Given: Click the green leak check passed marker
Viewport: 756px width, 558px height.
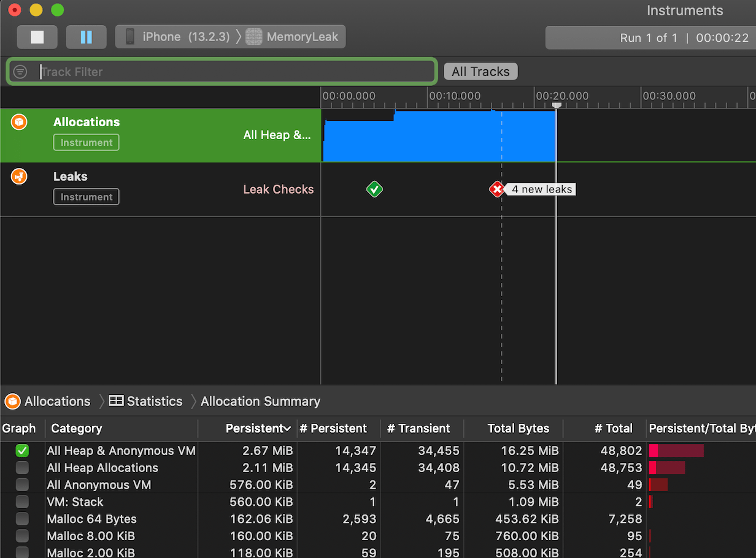Looking at the screenshot, I should click(374, 189).
